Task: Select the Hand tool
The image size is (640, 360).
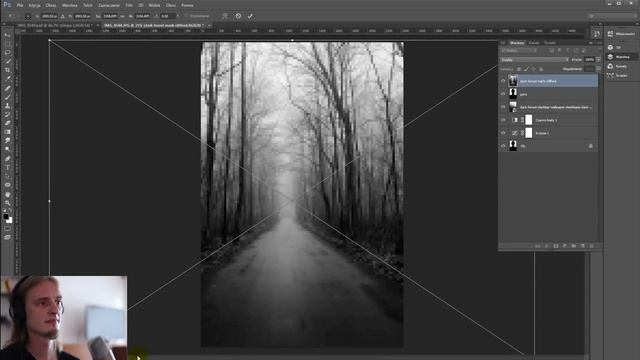Action: pos(7,194)
